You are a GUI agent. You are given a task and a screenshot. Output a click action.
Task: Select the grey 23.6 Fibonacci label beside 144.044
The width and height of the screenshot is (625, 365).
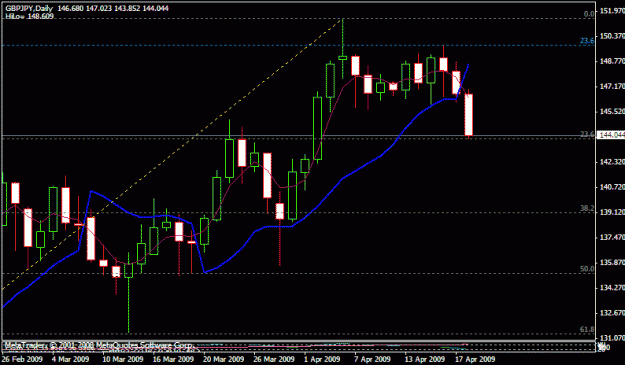587,135
